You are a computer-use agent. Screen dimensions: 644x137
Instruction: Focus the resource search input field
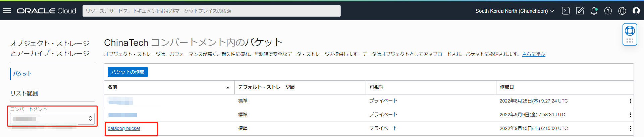[x=211, y=11]
